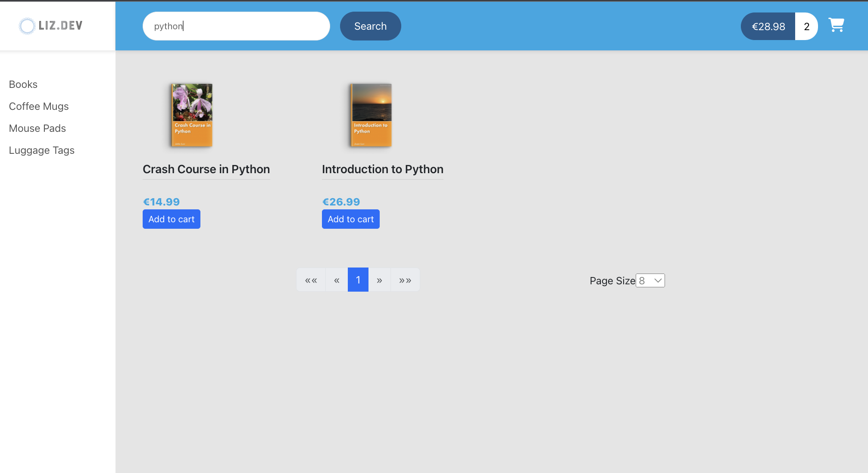Add Introduction to Python to cart

click(x=350, y=219)
